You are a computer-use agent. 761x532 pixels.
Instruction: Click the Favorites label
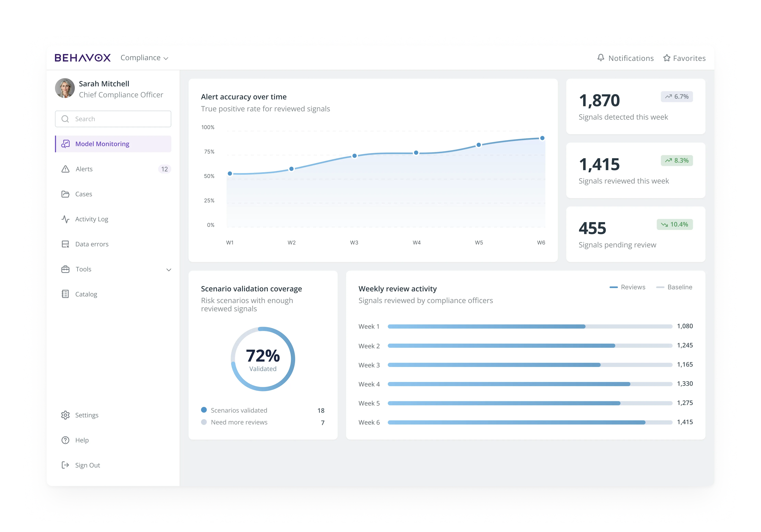689,58
